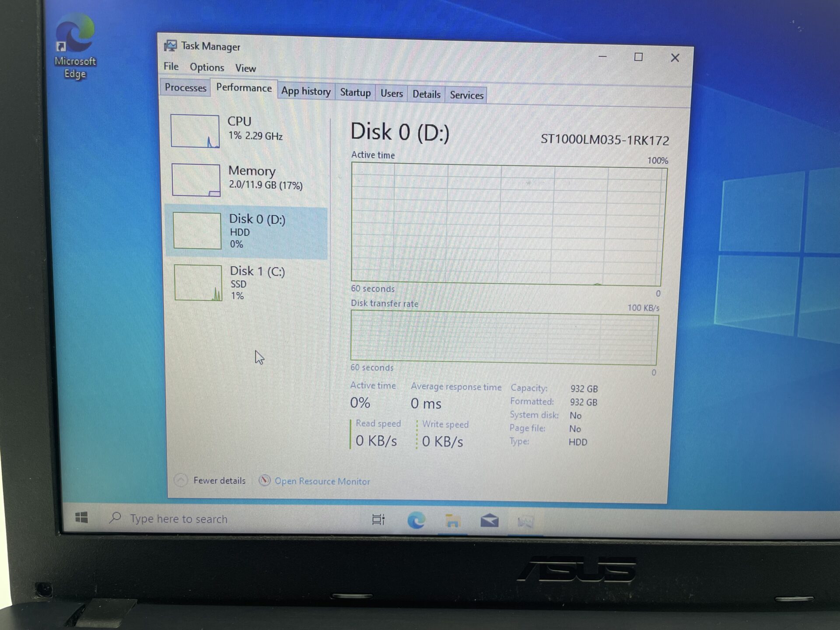This screenshot has height=630, width=840.
Task: Switch to the App history tab
Action: [x=305, y=91]
